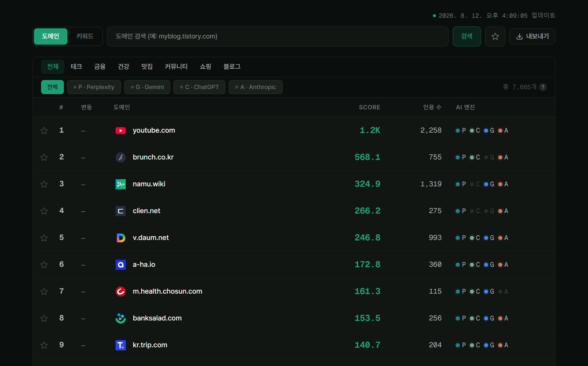Screen dimensions: 588x366
Task: Open the youtube.com domain link
Action: (154, 130)
